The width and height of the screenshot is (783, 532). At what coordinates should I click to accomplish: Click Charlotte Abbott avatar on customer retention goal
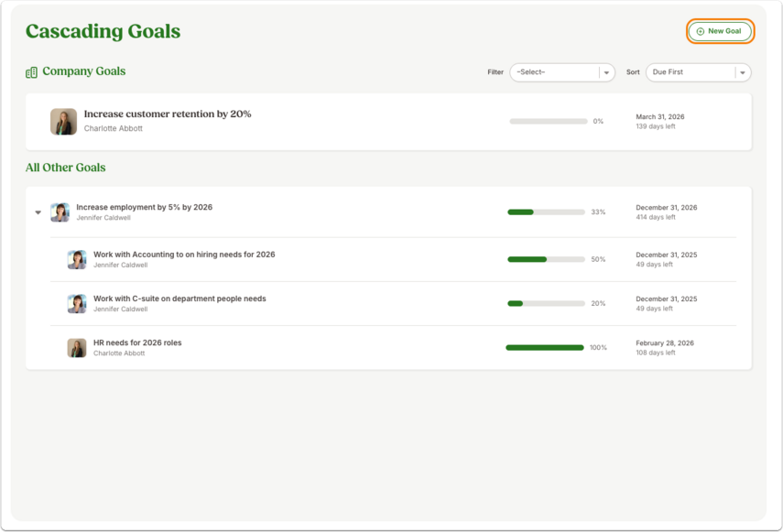tap(63, 122)
